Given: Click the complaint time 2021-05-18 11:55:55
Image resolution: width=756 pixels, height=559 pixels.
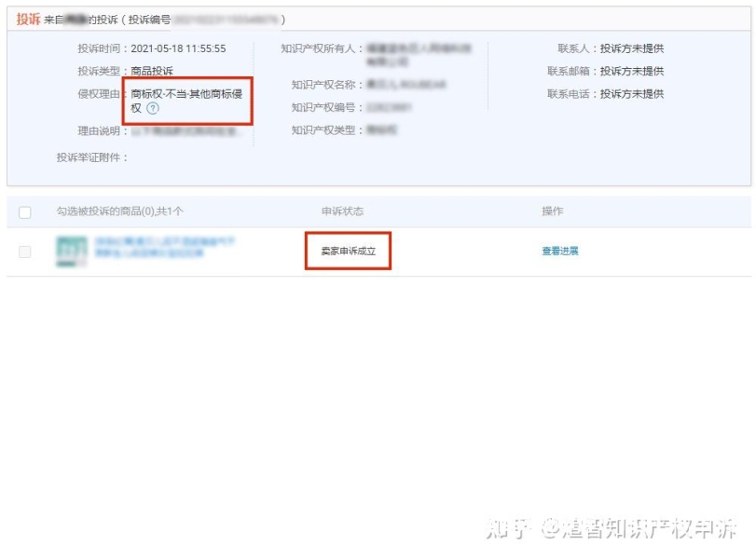Looking at the screenshot, I should point(178,48).
